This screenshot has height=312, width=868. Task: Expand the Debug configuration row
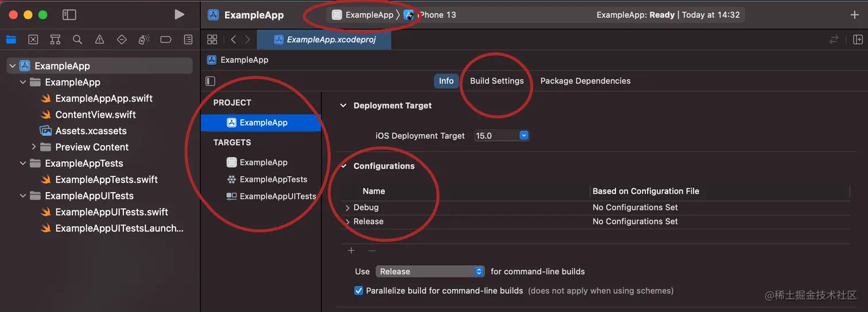[347, 208]
